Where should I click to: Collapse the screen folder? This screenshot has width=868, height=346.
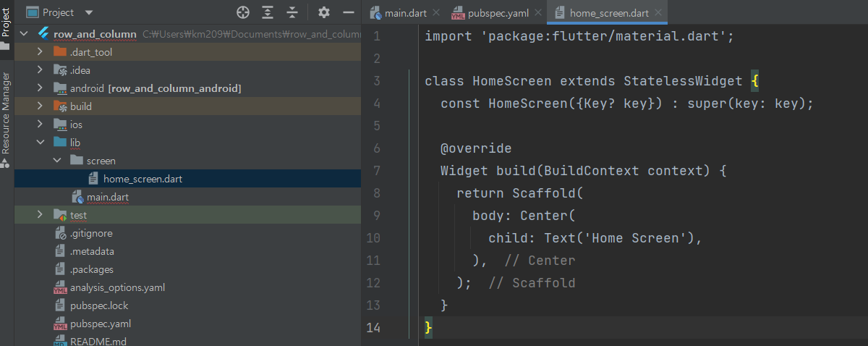click(57, 161)
